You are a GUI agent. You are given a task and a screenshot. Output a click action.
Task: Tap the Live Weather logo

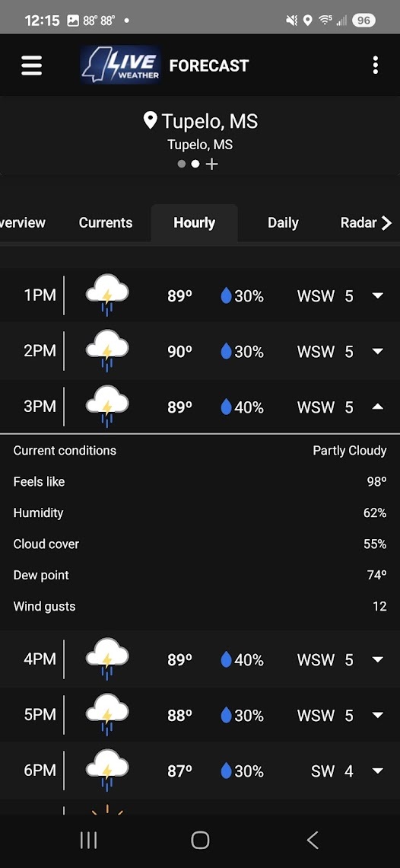click(x=121, y=65)
